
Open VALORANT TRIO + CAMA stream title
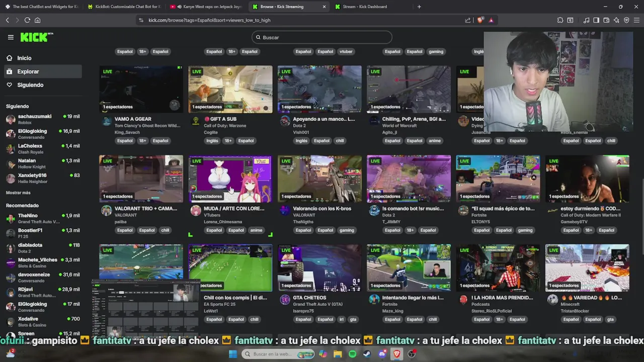pyautogui.click(x=146, y=209)
